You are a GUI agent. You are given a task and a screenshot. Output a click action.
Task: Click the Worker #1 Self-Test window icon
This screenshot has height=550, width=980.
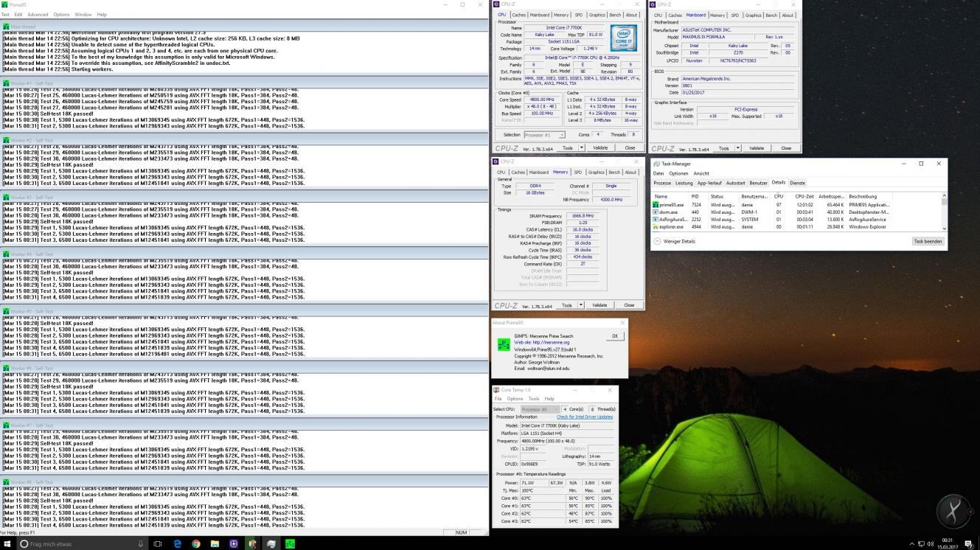[x=7, y=83]
